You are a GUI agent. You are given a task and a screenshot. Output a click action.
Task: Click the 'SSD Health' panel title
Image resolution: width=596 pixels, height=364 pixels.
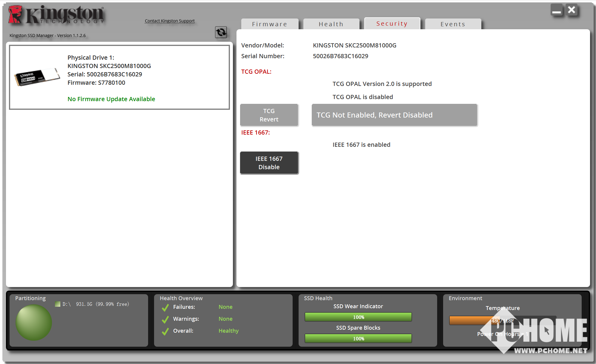point(318,298)
